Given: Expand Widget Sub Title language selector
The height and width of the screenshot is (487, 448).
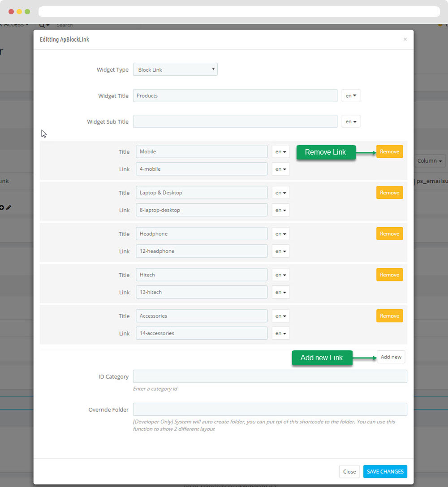Looking at the screenshot, I should 351,122.
